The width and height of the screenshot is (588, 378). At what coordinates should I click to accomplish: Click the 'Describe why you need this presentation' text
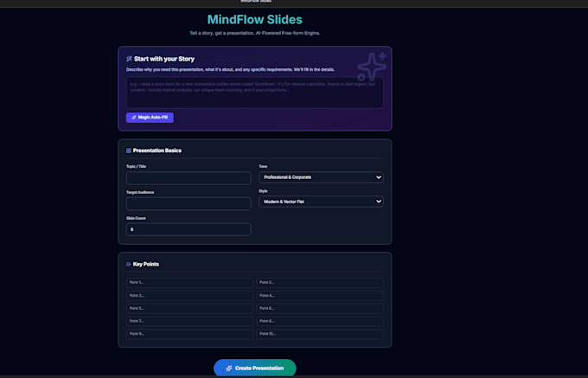tap(230, 70)
